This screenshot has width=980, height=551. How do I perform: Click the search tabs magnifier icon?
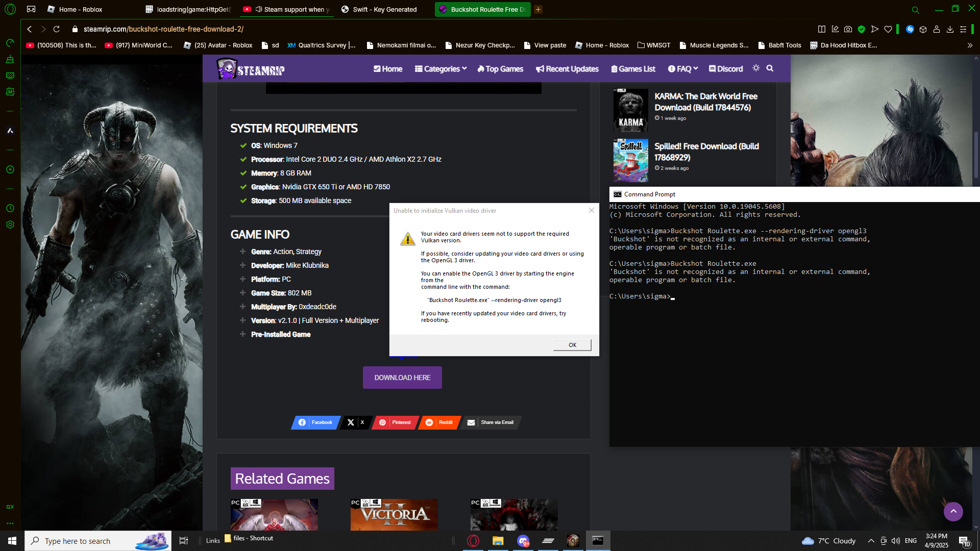click(x=916, y=10)
